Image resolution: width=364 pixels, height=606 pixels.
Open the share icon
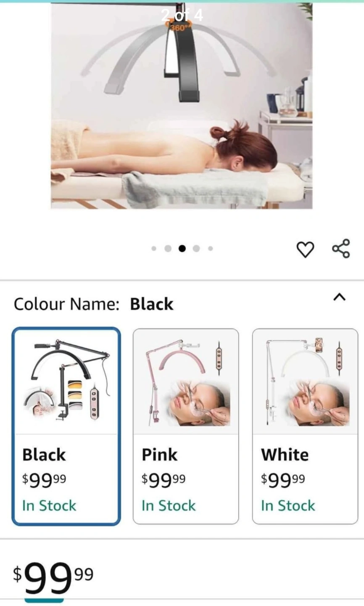341,248
